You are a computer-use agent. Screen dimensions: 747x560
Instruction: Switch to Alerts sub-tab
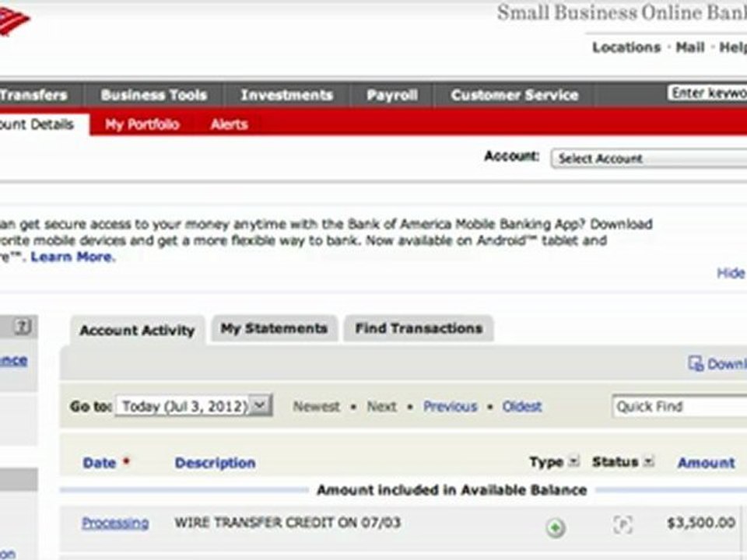point(229,124)
